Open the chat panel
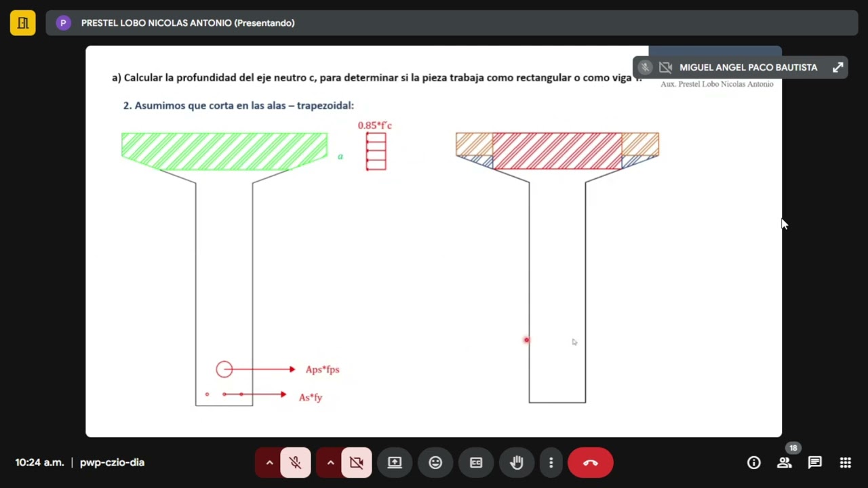This screenshot has width=868, height=488. [x=814, y=463]
